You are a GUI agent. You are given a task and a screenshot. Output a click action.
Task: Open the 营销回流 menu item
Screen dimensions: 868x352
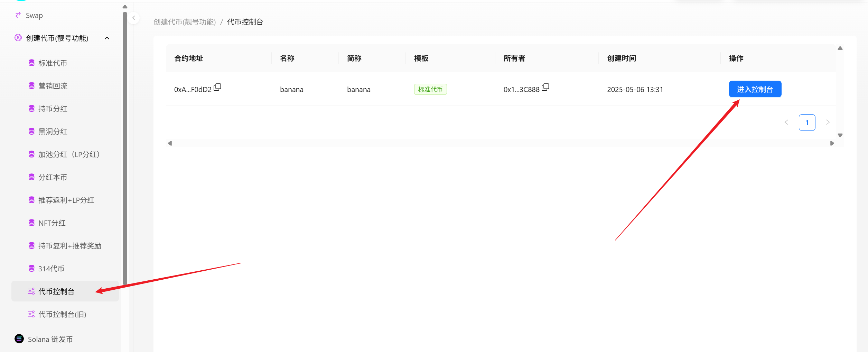coord(53,86)
